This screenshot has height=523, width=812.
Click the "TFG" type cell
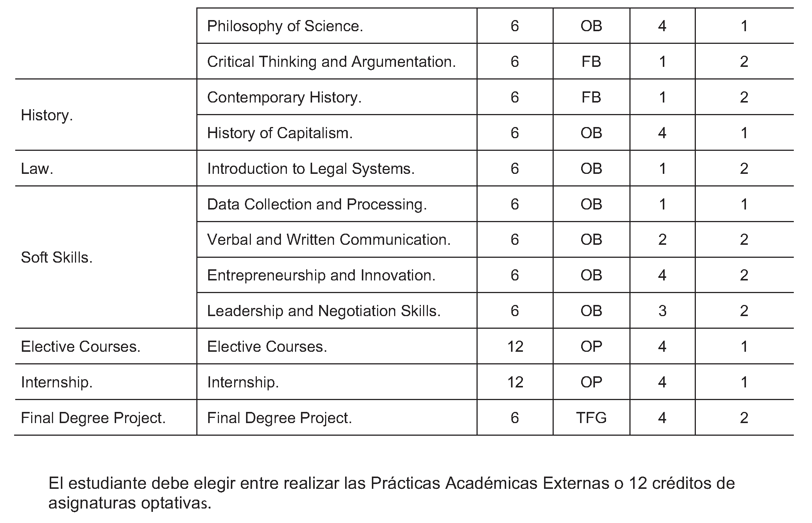(x=591, y=418)
